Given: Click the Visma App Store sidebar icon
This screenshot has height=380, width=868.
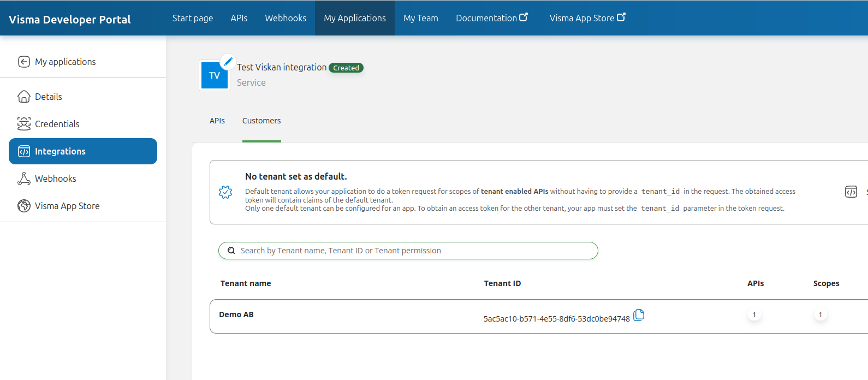Looking at the screenshot, I should [24, 206].
